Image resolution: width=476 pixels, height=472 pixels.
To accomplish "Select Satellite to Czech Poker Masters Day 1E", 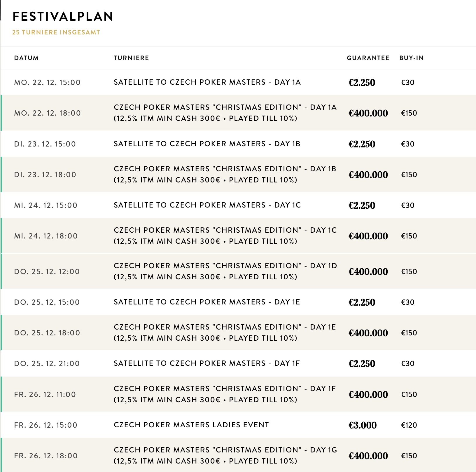I will click(207, 302).
